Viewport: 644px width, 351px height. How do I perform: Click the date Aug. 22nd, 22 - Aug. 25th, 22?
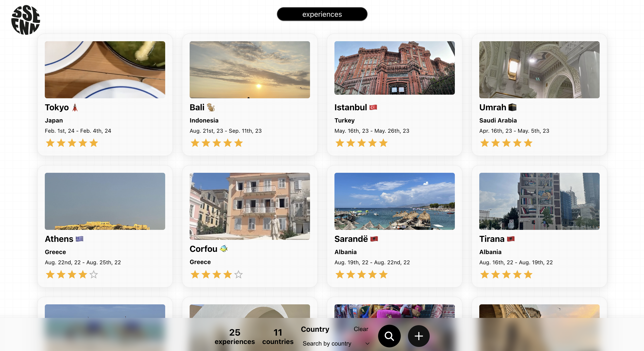point(83,262)
